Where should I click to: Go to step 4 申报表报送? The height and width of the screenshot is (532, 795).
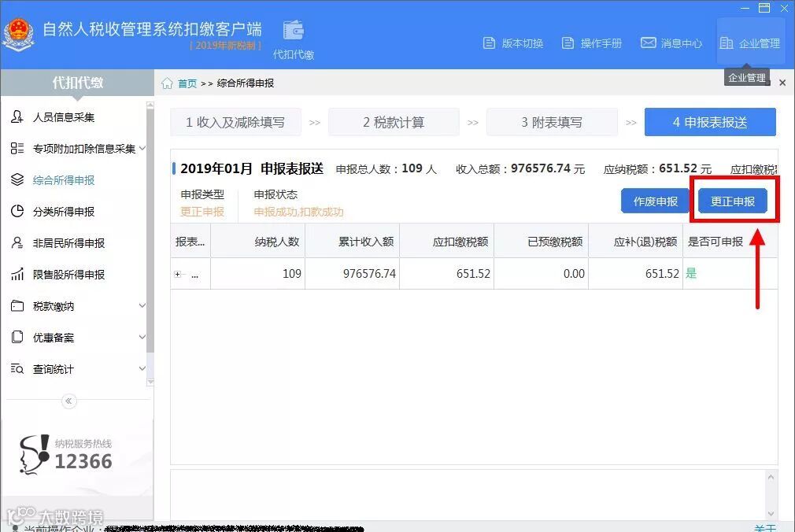(x=710, y=122)
